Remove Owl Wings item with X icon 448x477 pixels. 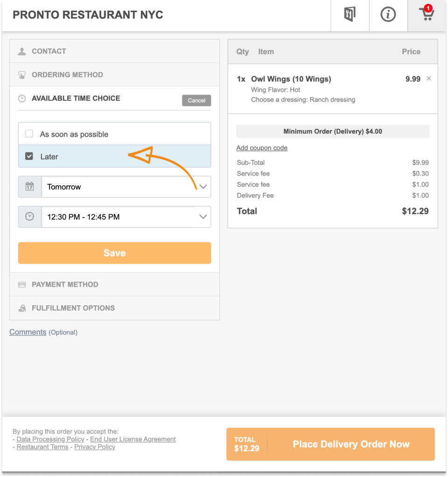[x=429, y=79]
